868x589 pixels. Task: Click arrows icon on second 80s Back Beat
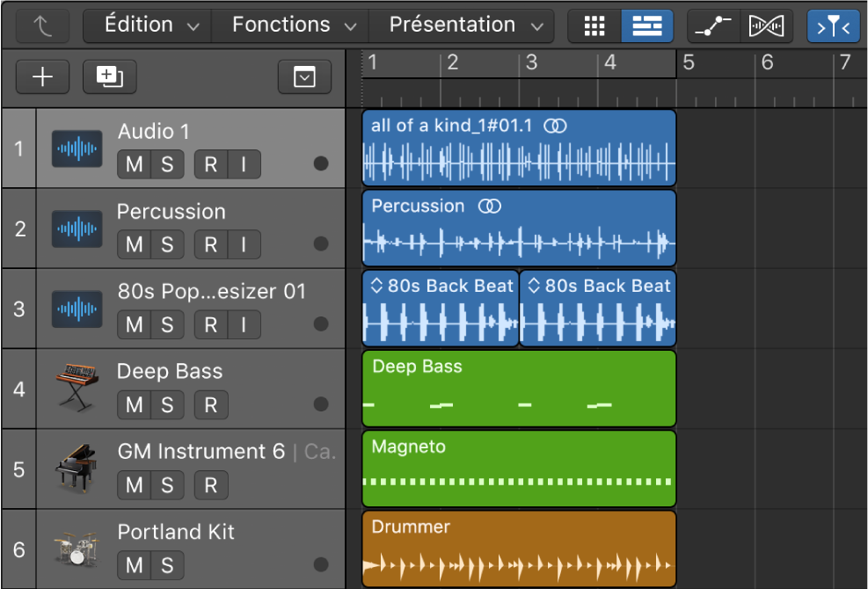pos(534,286)
